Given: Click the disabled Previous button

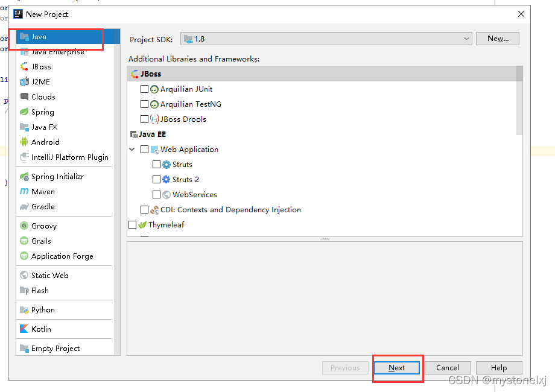Looking at the screenshot, I should point(345,368).
